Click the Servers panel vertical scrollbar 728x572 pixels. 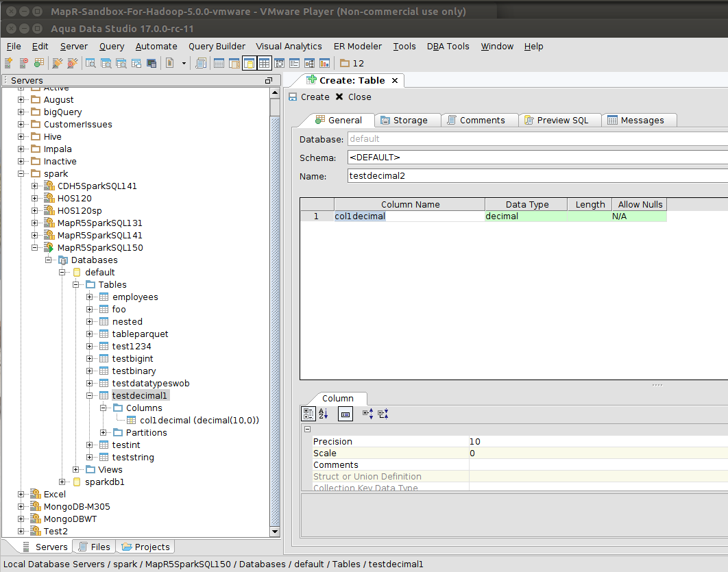tap(275, 308)
